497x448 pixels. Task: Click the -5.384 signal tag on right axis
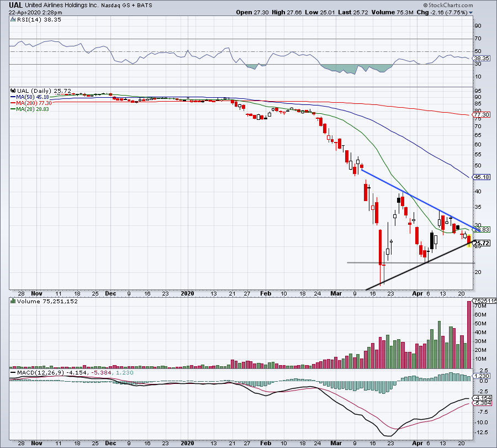(x=482, y=403)
